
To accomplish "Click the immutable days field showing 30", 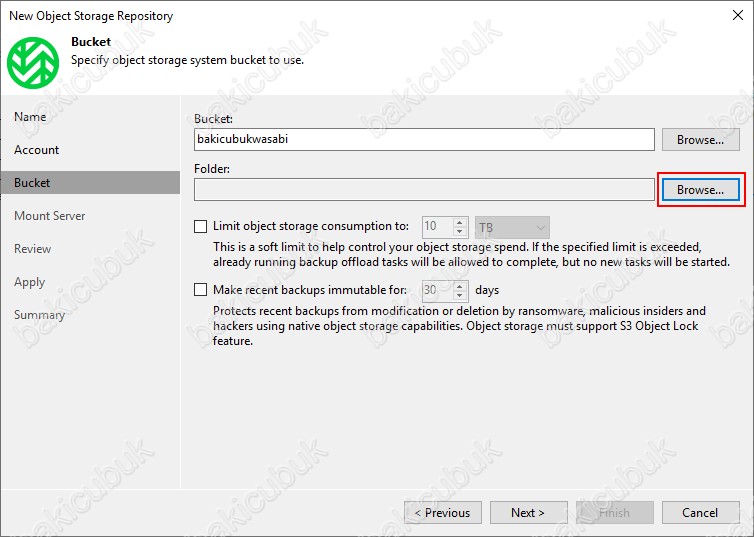I will click(437, 290).
